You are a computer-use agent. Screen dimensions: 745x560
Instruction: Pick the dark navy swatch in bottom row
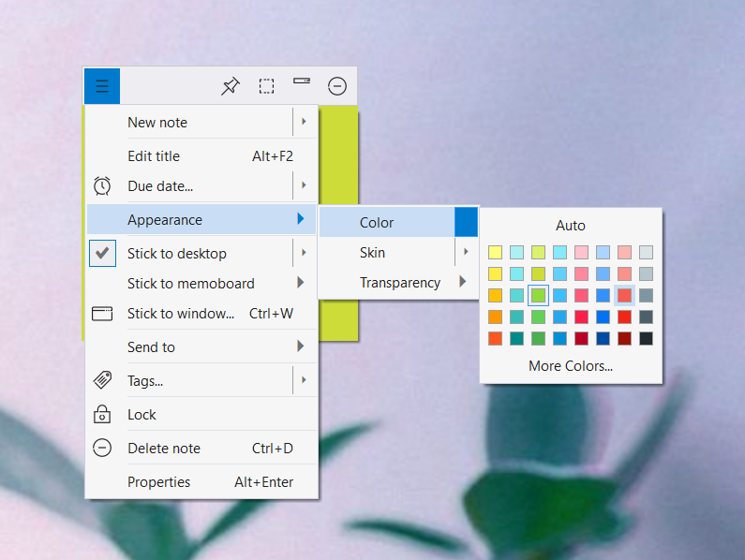pyautogui.click(x=603, y=339)
